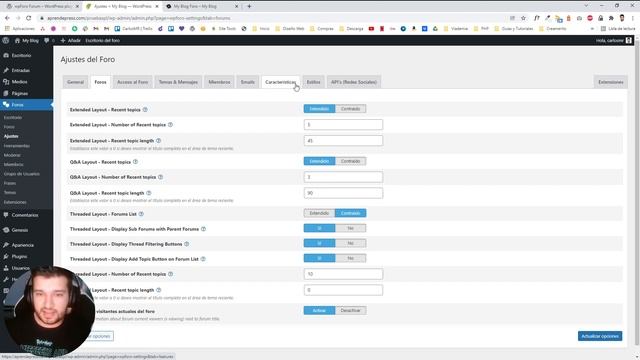The width and height of the screenshot is (640, 360).
Task: Expand the Chrome tab search chevron
Action: (x=586, y=6)
